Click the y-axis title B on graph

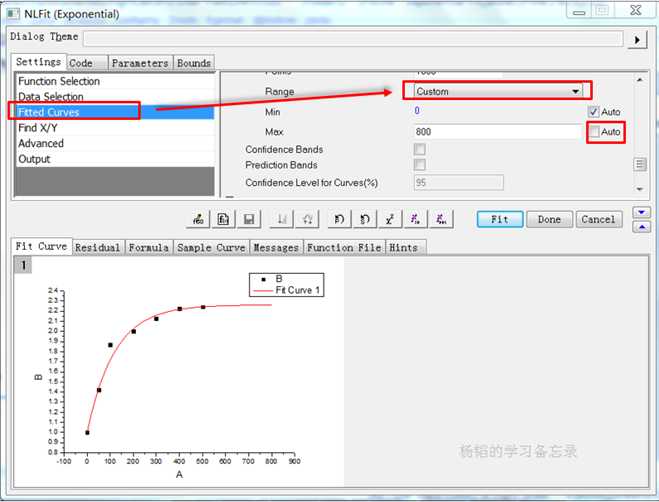coord(38,377)
